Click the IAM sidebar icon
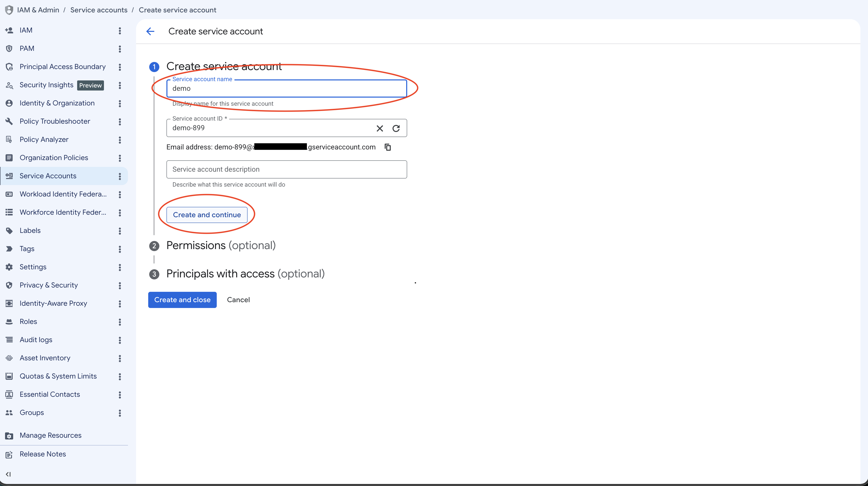Image resolution: width=868 pixels, height=486 pixels. [9, 30]
